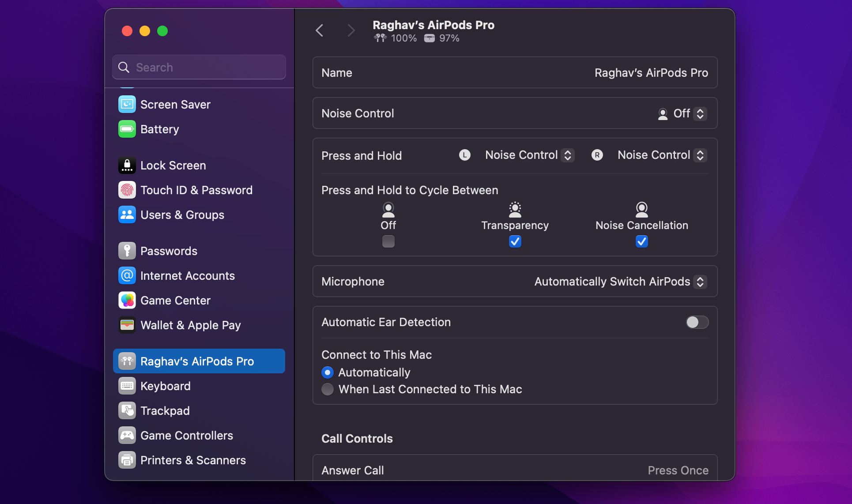Viewport: 852px width, 504px height.
Task: Uncheck Transparency in cycle options
Action: coord(515,241)
